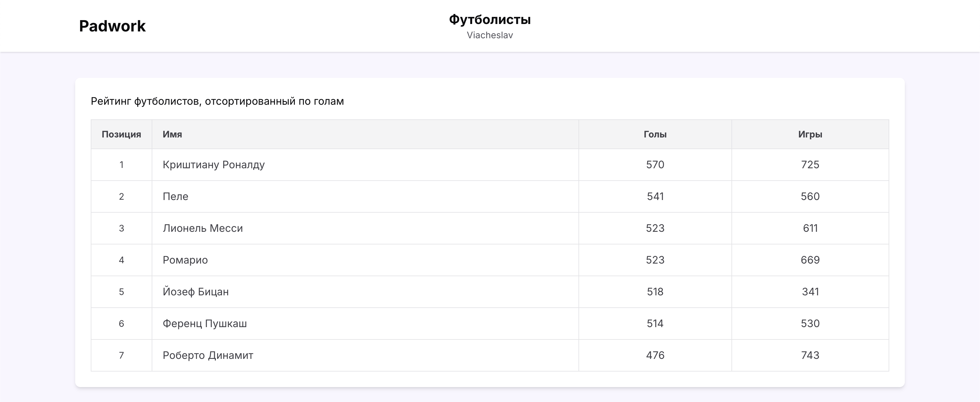Click the table caption about рейтинг футболистов
Image resolution: width=980 pixels, height=402 pixels.
(217, 101)
